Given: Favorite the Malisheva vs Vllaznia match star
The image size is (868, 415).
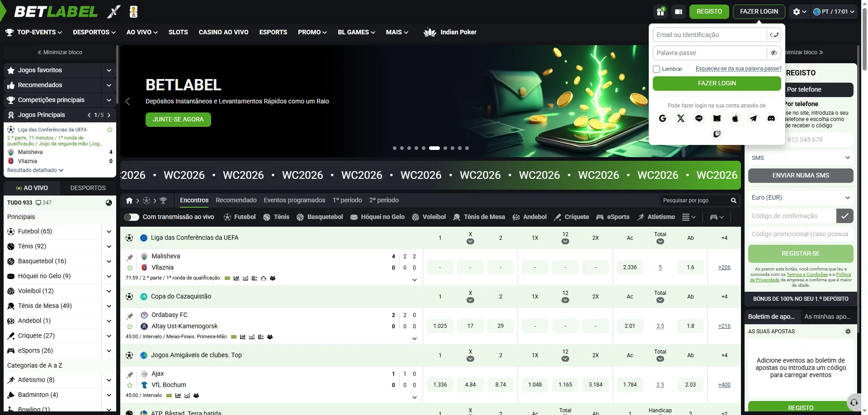Looking at the screenshot, I should [x=130, y=268].
